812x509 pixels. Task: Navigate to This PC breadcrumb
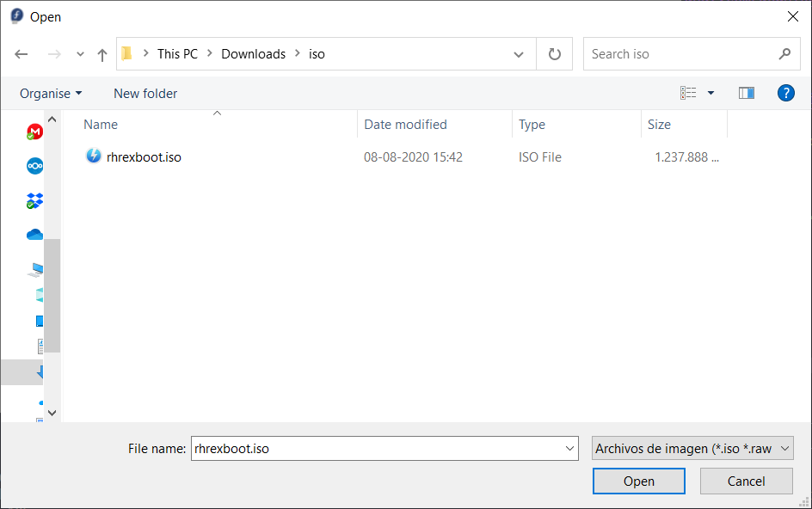177,54
